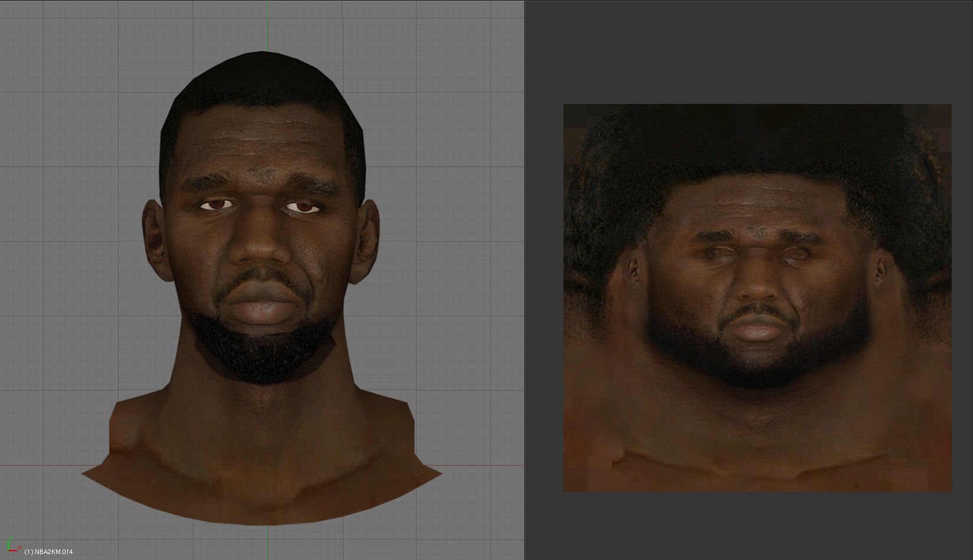Click the NBA2KM.014 object name label
Screen dimensions: 973x560
[x=49, y=552]
